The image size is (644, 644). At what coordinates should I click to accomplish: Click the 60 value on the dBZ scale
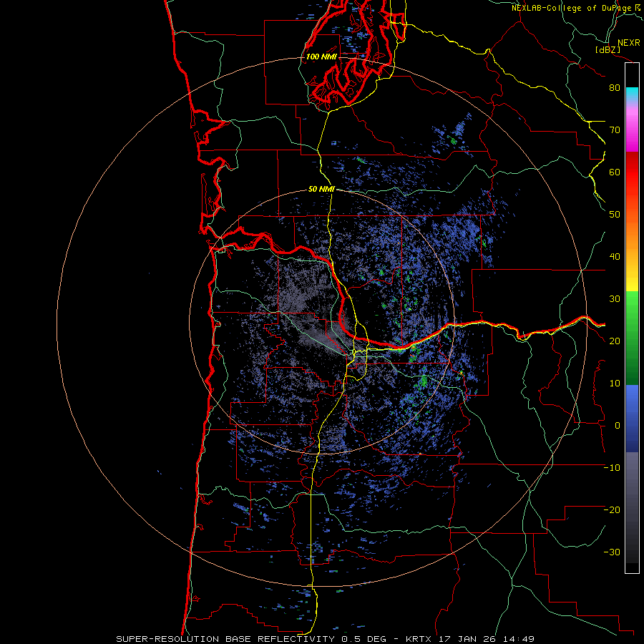615,172
